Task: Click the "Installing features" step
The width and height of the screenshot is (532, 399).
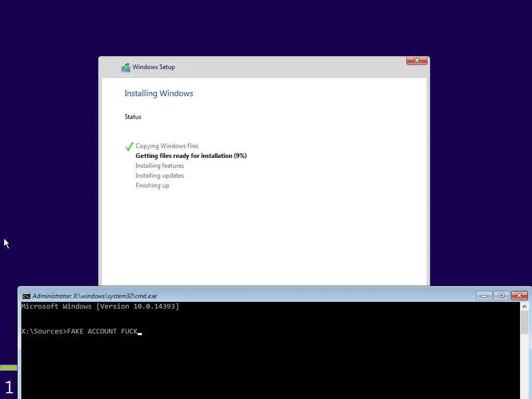Action: (x=159, y=166)
